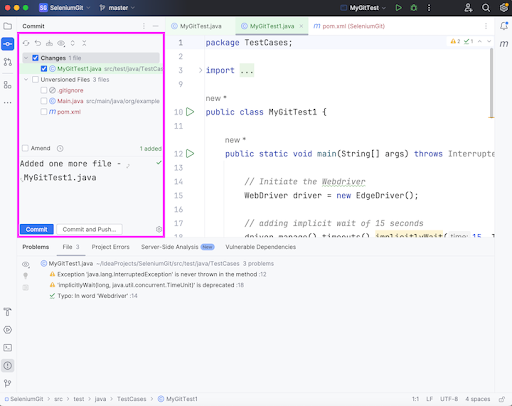The height and width of the screenshot is (406, 512).
Task: Open the Problems tool window icon
Action: 7,366
